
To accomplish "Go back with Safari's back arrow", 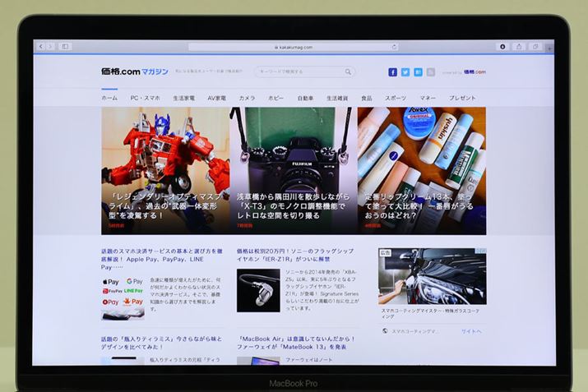I will [41, 47].
